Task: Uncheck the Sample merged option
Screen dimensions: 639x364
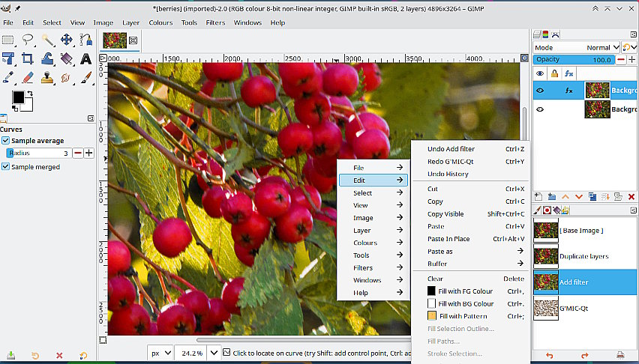Action: (x=6, y=167)
